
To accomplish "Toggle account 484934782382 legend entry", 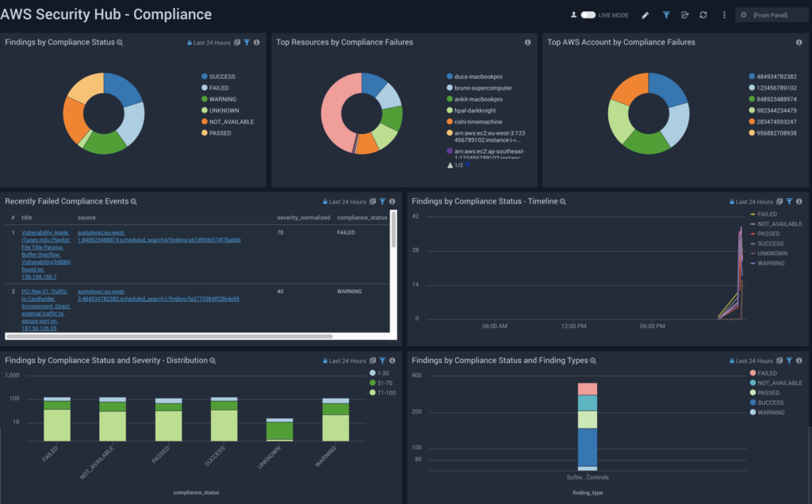I will [x=772, y=77].
